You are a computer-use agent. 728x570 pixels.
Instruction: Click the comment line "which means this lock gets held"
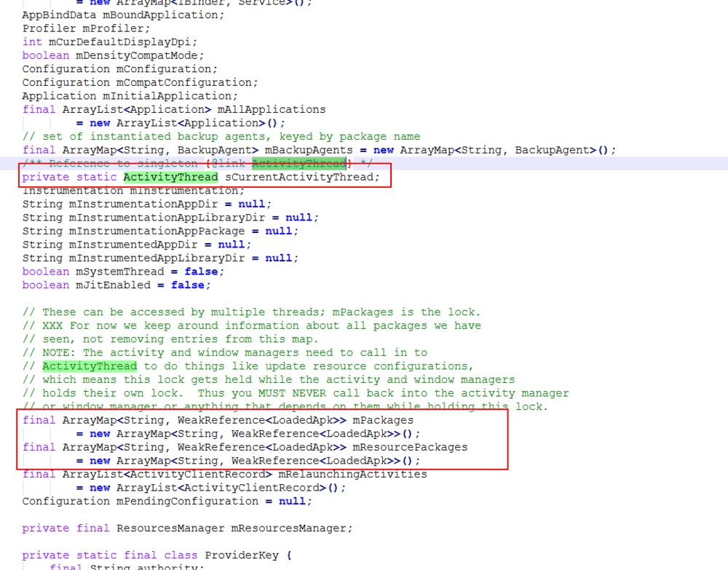click(x=269, y=379)
